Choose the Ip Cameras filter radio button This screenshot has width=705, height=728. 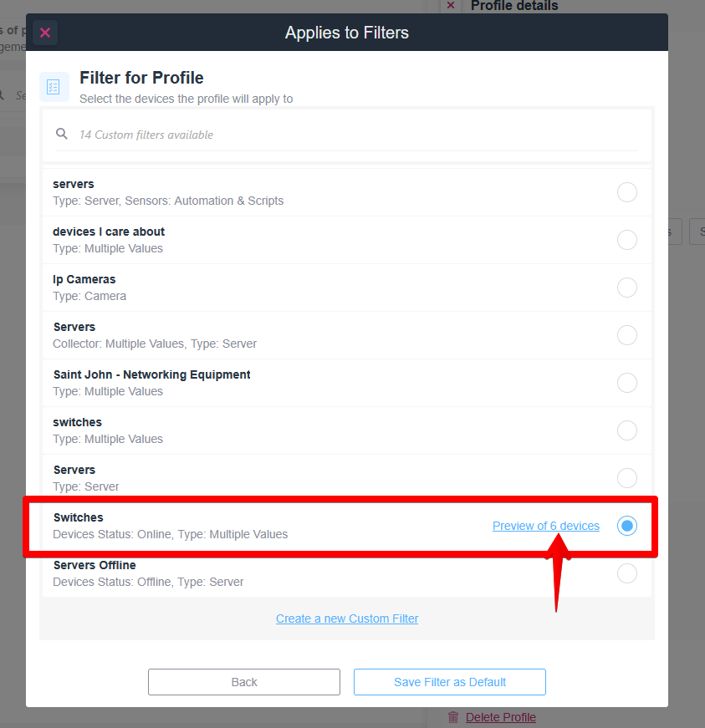coord(626,288)
